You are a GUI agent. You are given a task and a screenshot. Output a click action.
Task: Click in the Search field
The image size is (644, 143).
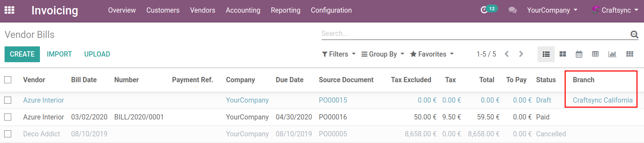click(x=473, y=34)
